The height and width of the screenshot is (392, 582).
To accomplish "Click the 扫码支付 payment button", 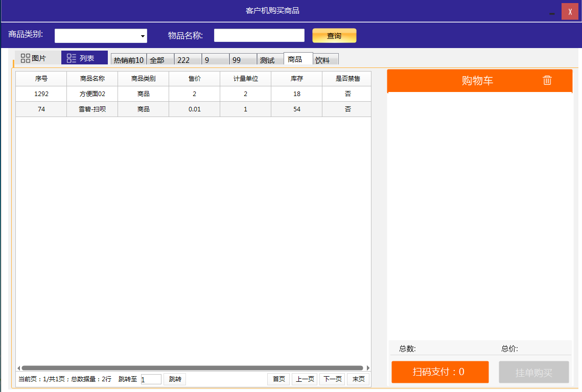I will (x=440, y=372).
